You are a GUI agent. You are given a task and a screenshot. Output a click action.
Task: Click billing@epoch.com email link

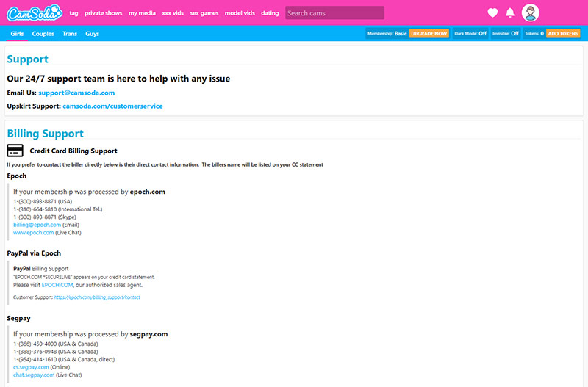(x=37, y=225)
